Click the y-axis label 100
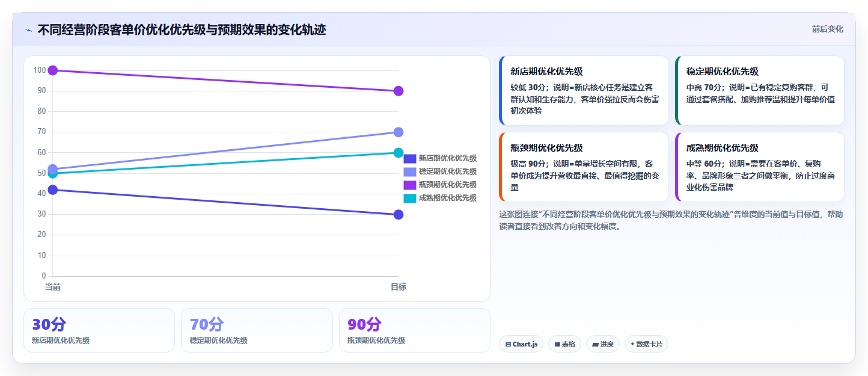This screenshot has width=868, height=376. [40, 70]
